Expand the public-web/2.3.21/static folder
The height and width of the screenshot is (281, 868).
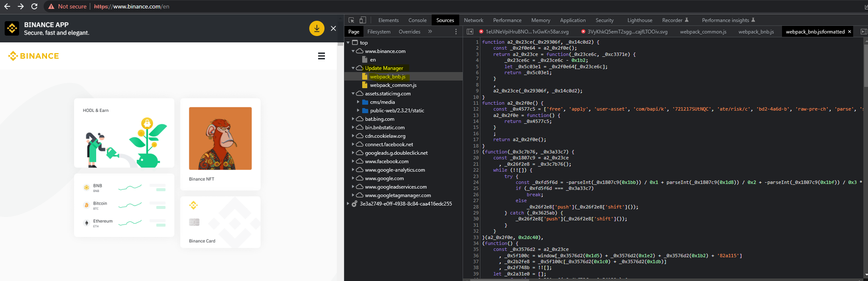(358, 110)
